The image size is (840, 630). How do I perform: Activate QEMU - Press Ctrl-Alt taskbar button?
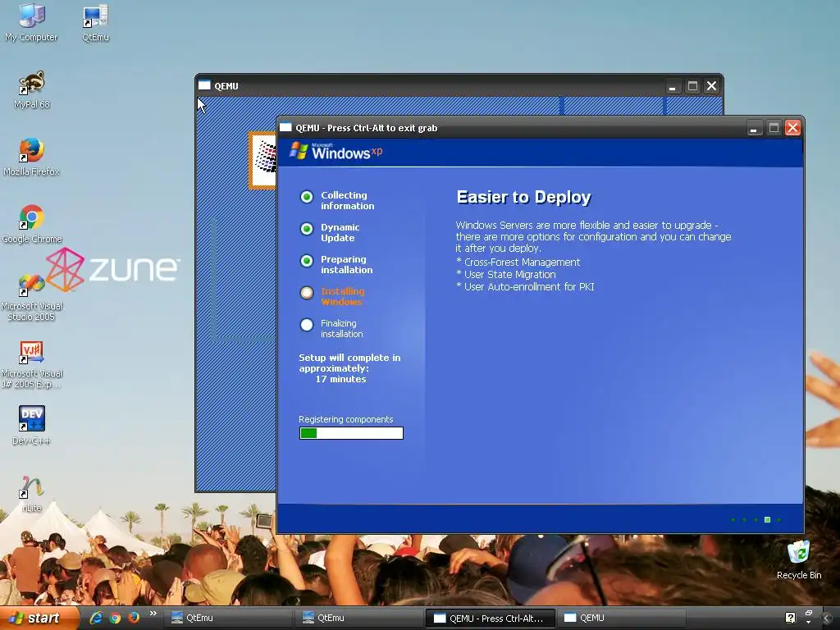click(x=491, y=618)
